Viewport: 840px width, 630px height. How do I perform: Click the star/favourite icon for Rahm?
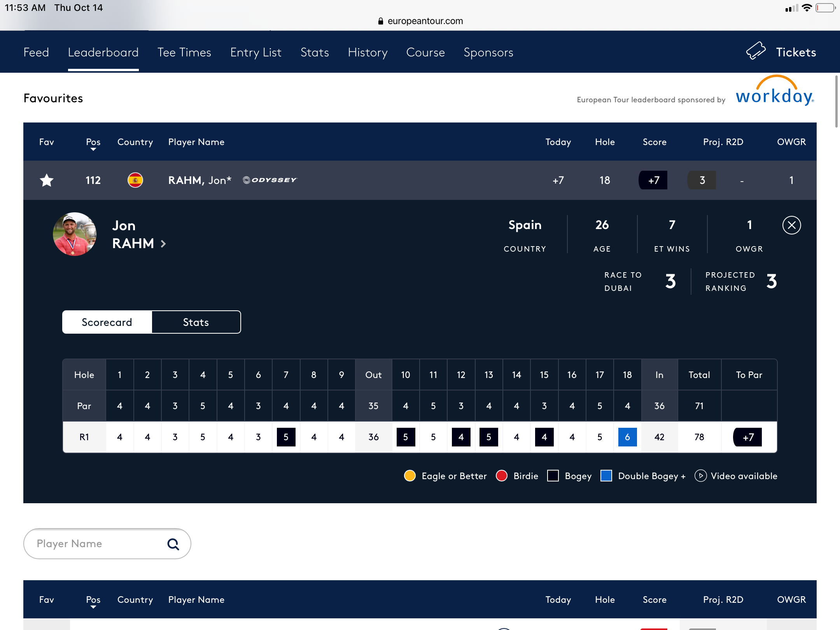[46, 180]
